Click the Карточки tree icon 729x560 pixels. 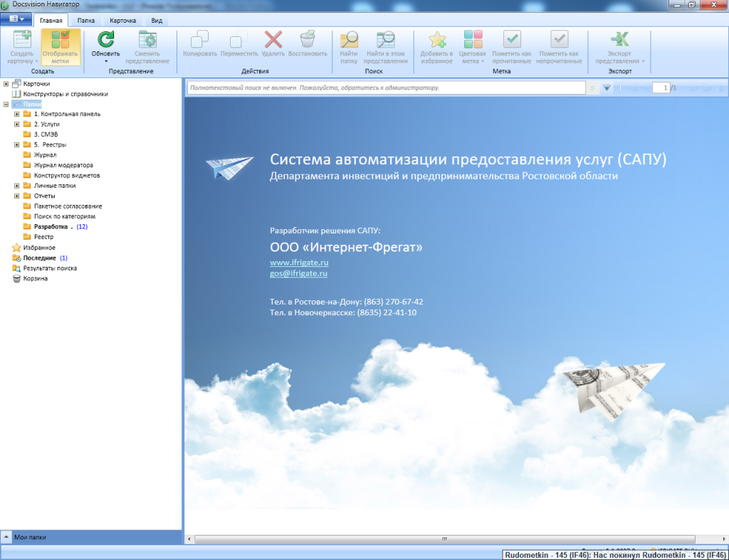tap(16, 84)
